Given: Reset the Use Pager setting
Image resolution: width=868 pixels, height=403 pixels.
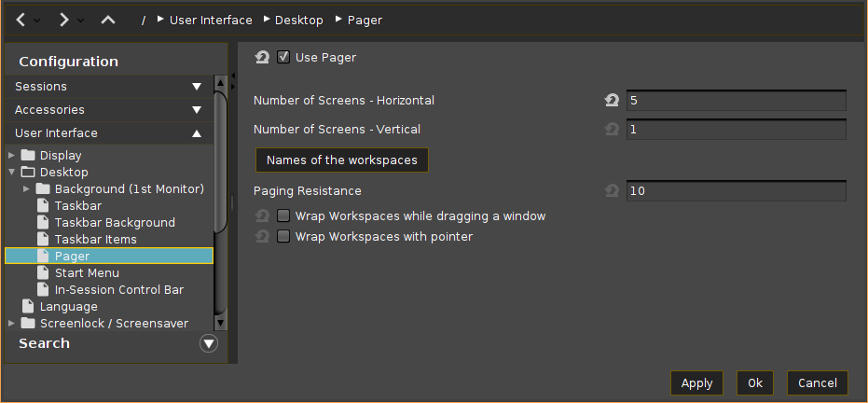Looking at the screenshot, I should pos(262,58).
